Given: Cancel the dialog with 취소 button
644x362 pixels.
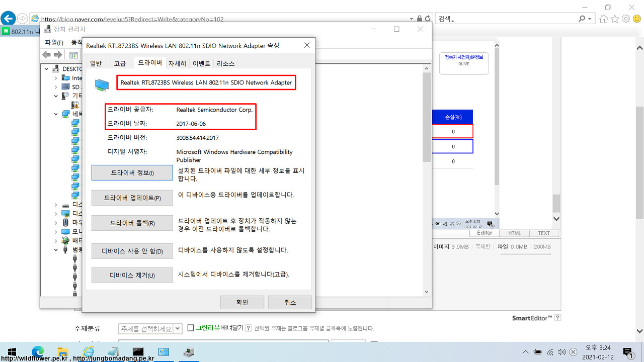Looking at the screenshot, I should [290, 302].
